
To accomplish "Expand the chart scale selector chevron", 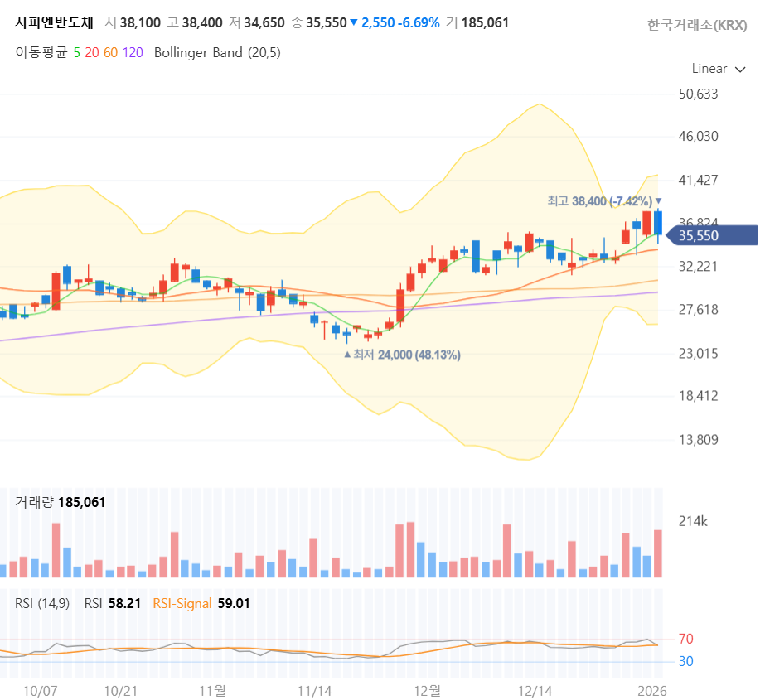I will click(740, 70).
